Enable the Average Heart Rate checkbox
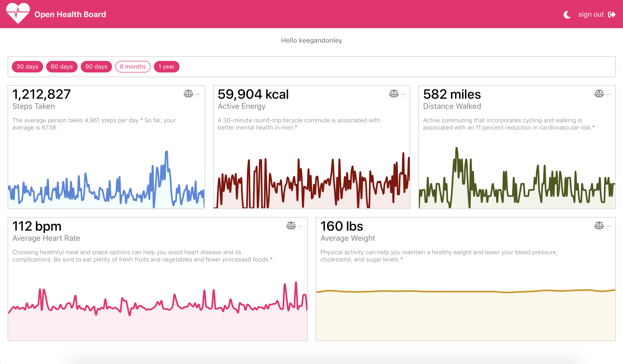The height and width of the screenshot is (364, 623). (300, 228)
